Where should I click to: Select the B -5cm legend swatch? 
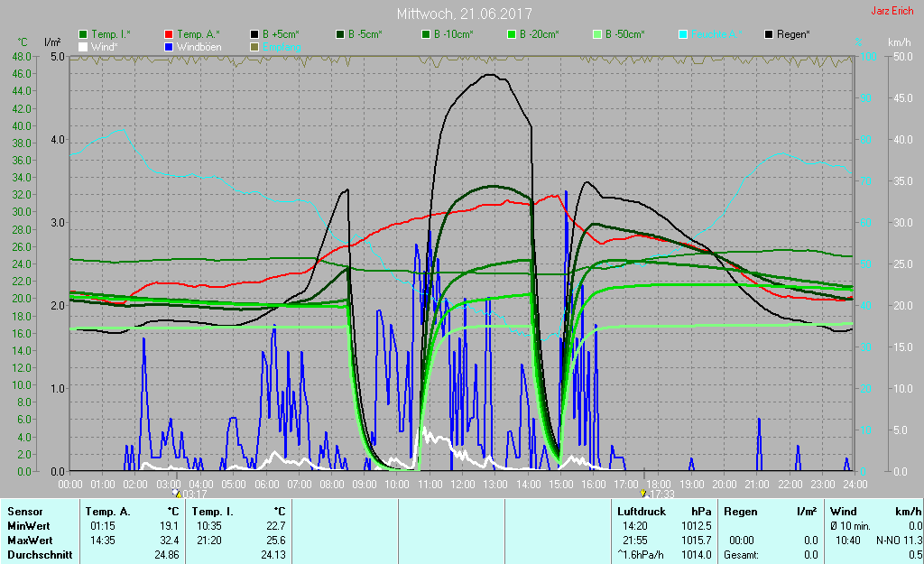[x=340, y=34]
